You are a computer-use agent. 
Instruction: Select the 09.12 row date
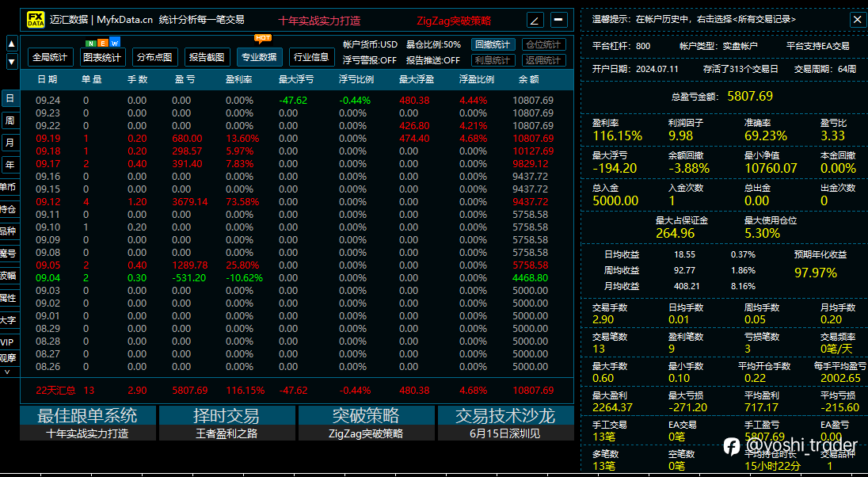click(48, 202)
